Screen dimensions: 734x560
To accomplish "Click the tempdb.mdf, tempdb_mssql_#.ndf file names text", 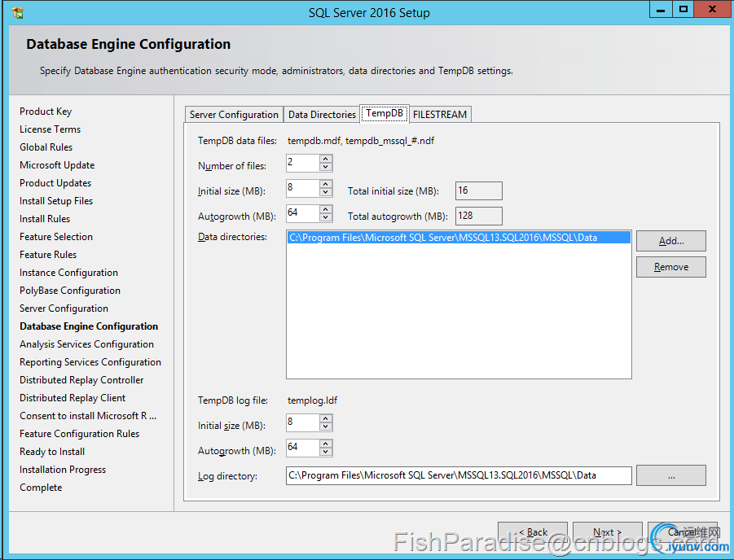I will [x=361, y=141].
